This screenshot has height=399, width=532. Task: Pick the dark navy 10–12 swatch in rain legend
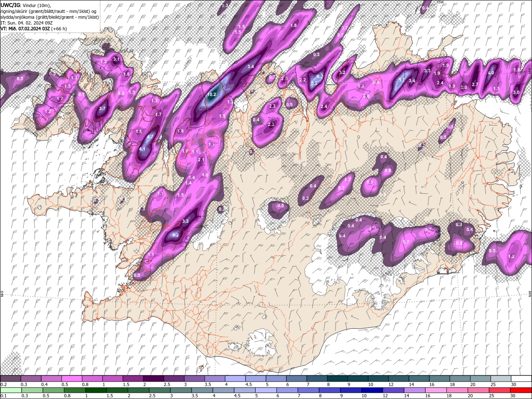pyautogui.click(x=371, y=390)
